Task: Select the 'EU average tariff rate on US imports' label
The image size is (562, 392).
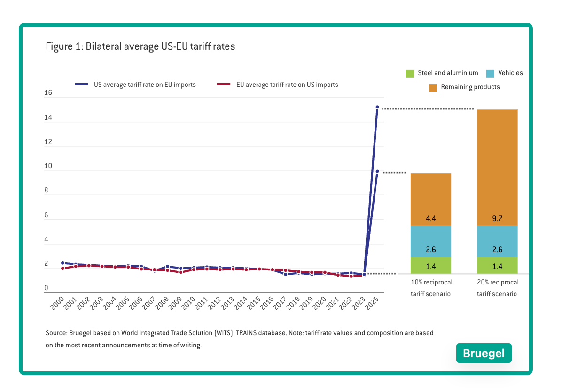Action: [287, 85]
